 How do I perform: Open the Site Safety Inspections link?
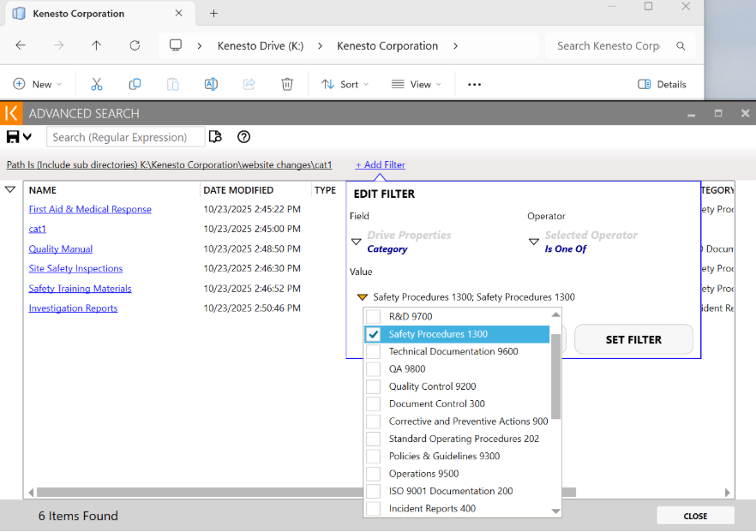point(75,268)
